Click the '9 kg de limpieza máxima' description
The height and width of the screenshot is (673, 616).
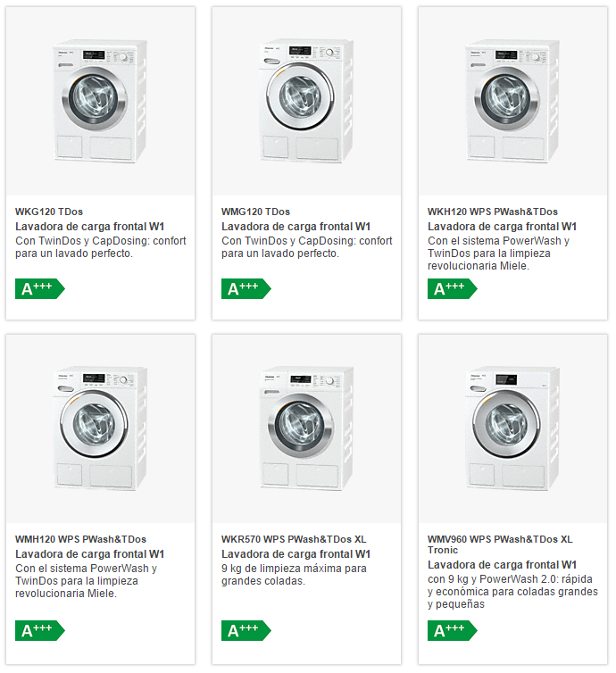tap(294, 574)
